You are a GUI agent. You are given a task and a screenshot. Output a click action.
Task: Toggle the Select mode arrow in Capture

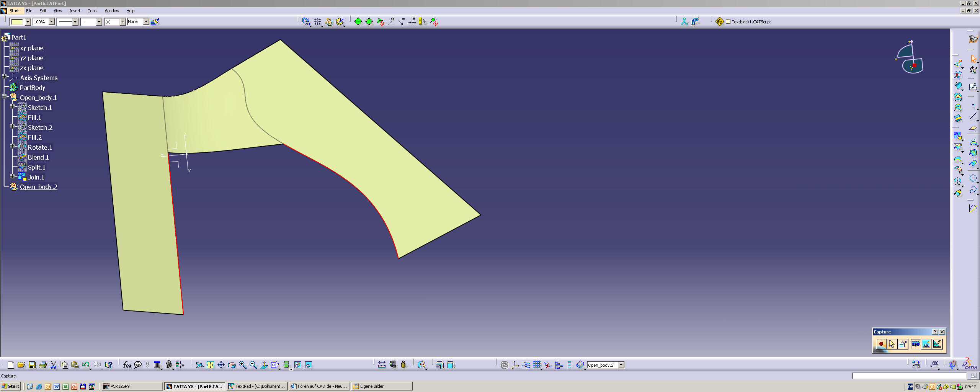pyautogui.click(x=892, y=344)
